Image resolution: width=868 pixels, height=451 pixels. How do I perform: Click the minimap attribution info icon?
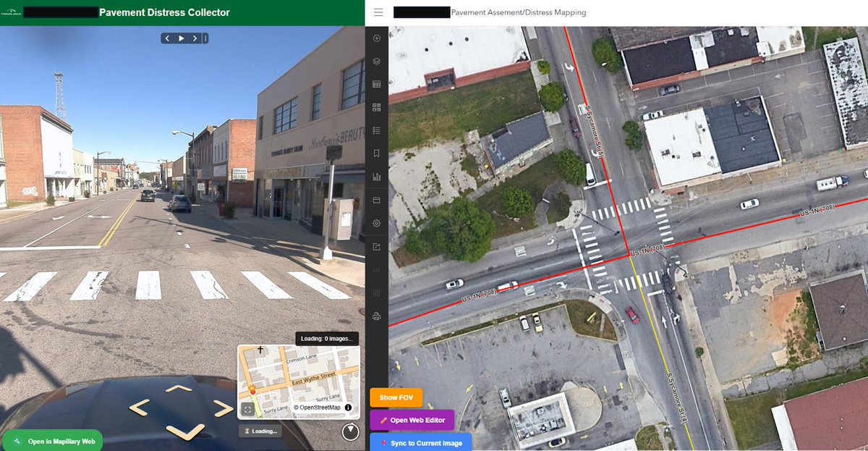348,408
